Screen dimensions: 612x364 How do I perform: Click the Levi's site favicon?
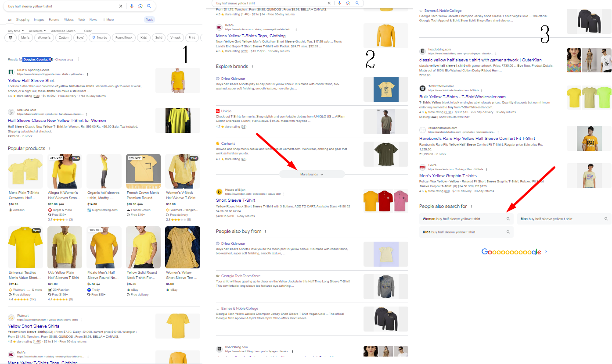(422, 167)
